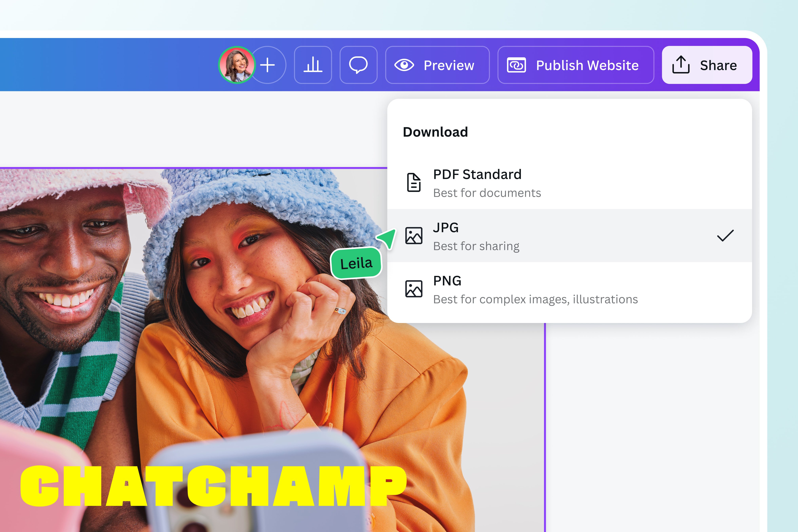Select the PDF document icon in Download menu
The height and width of the screenshot is (532, 798).
coord(414,182)
